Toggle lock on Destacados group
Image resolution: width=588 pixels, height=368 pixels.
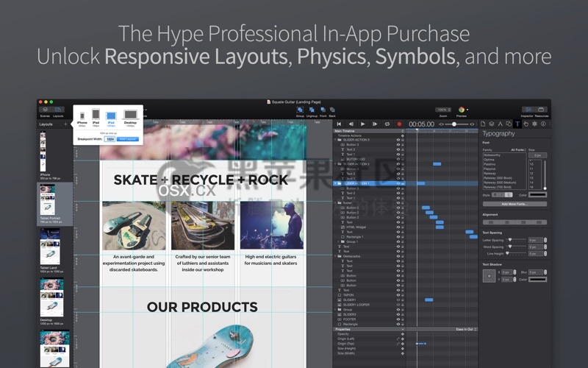403,256
